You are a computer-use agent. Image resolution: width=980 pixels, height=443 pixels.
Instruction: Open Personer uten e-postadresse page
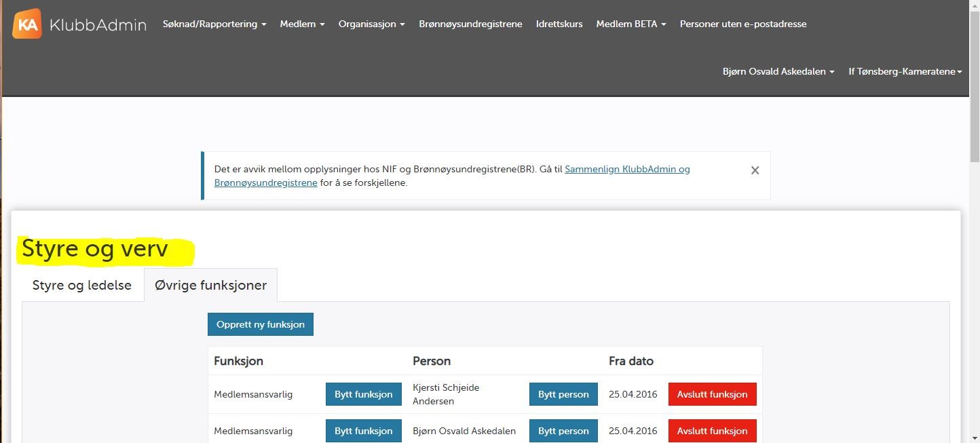click(x=743, y=24)
